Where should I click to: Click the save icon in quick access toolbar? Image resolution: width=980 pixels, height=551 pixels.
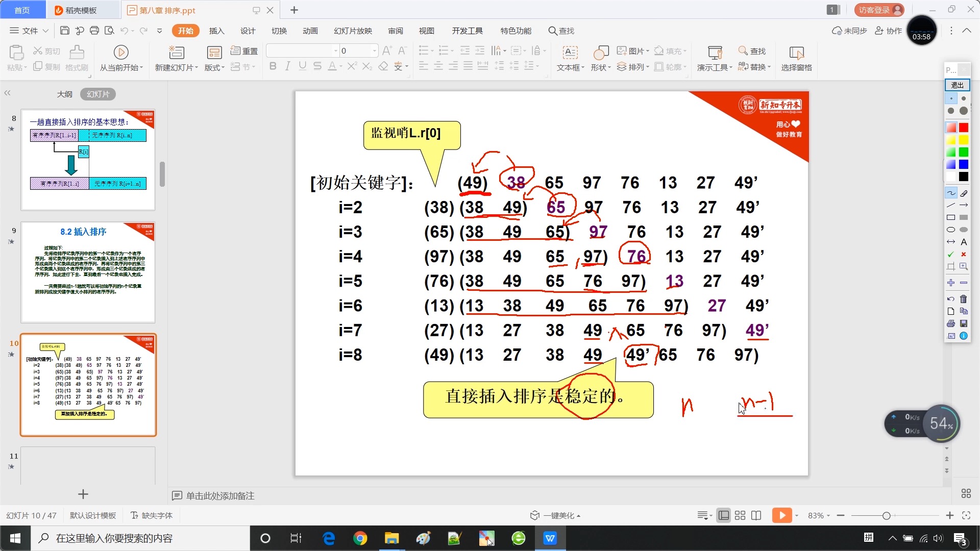coord(65,31)
